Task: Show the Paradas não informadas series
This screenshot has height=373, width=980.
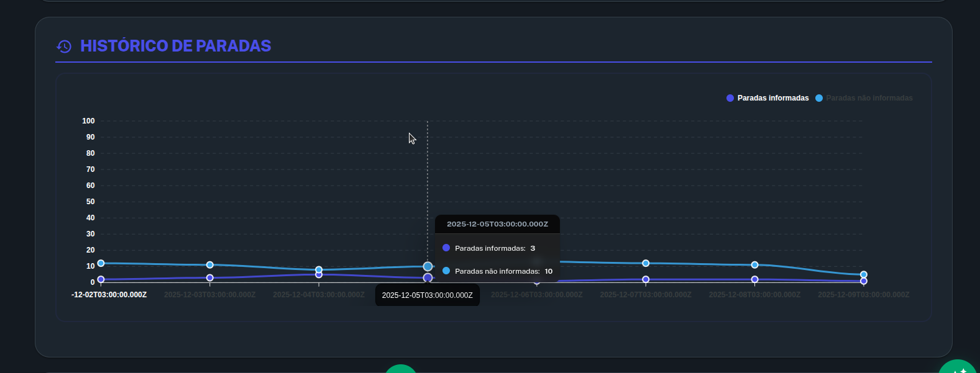Action: [869, 98]
